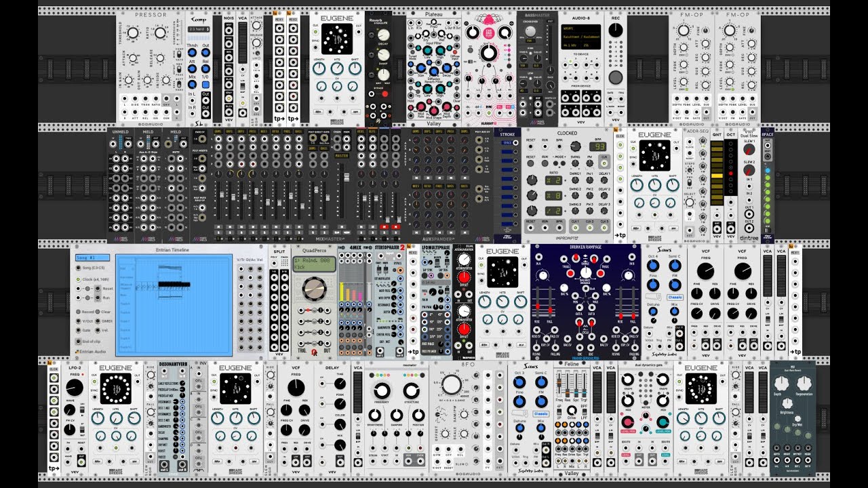Viewport: 868px width, 488px height.
Task: Click the SLEW 2 knob on Dual Slew
Action: (749, 171)
